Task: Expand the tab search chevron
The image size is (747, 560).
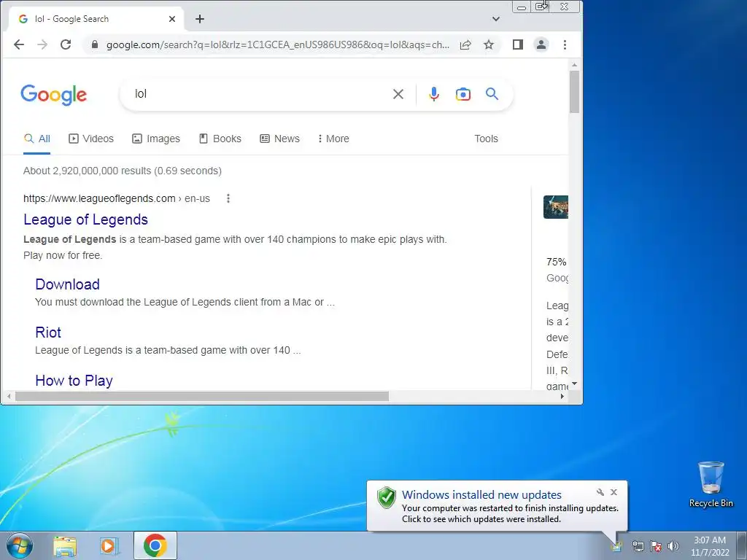Action: click(x=496, y=19)
